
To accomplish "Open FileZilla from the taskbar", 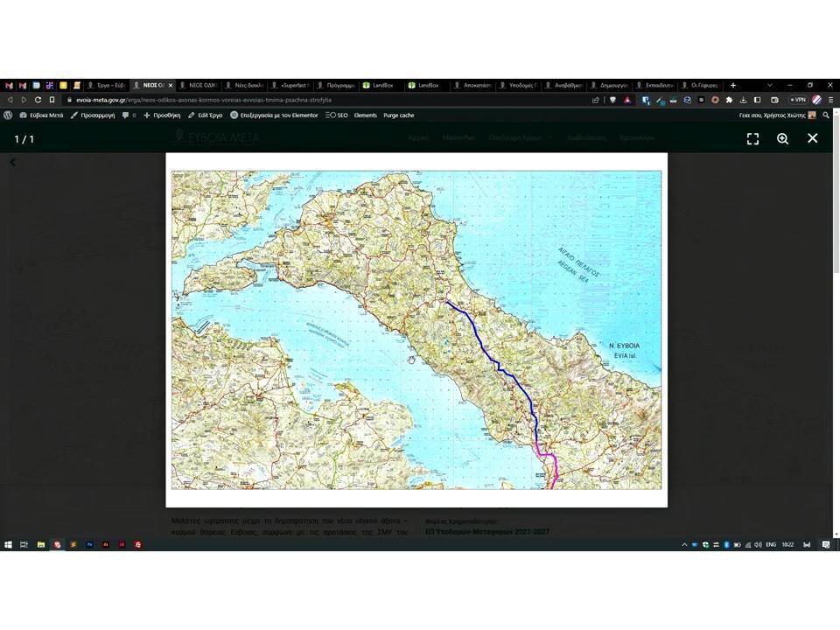I will 138,545.
